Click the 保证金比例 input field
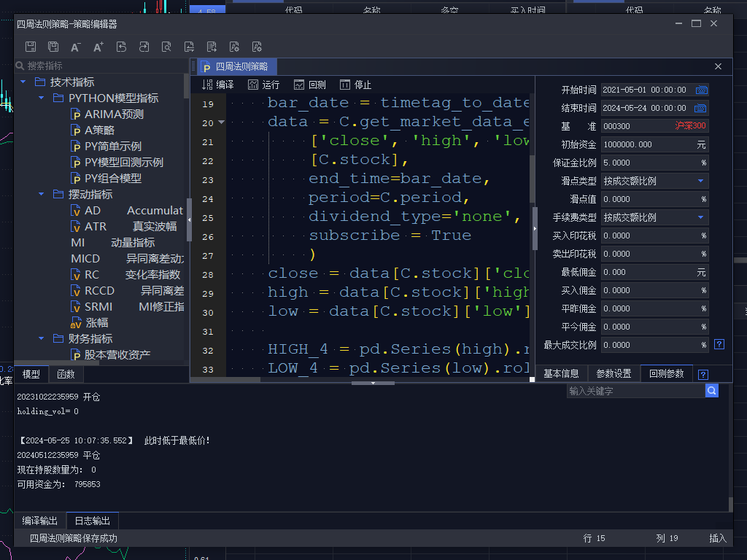Screen dimensions: 747x560 click(x=654, y=163)
